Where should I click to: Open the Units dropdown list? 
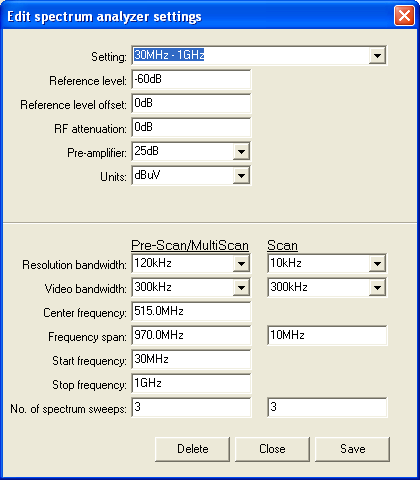point(241,175)
